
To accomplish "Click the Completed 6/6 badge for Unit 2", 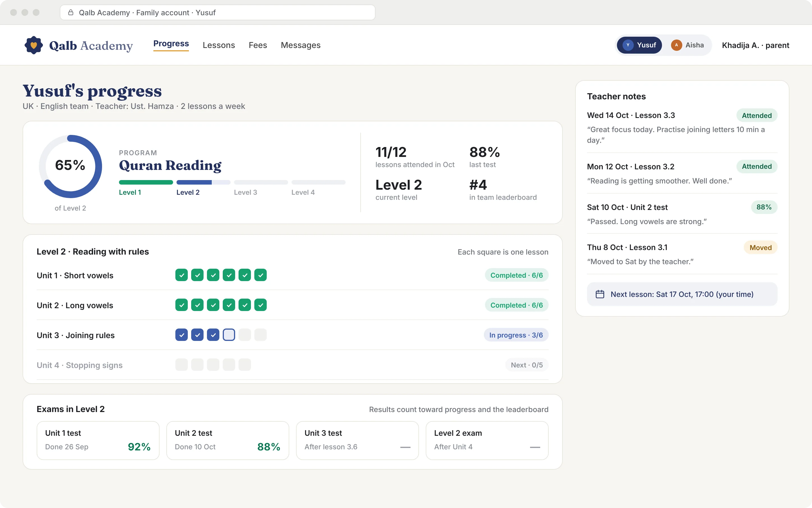I will point(517,305).
